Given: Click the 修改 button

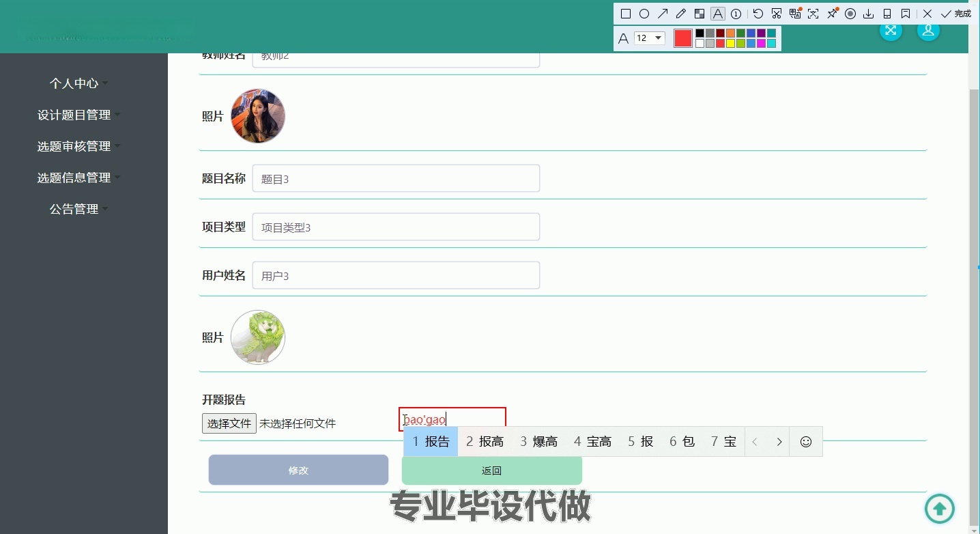Looking at the screenshot, I should pos(298,470).
